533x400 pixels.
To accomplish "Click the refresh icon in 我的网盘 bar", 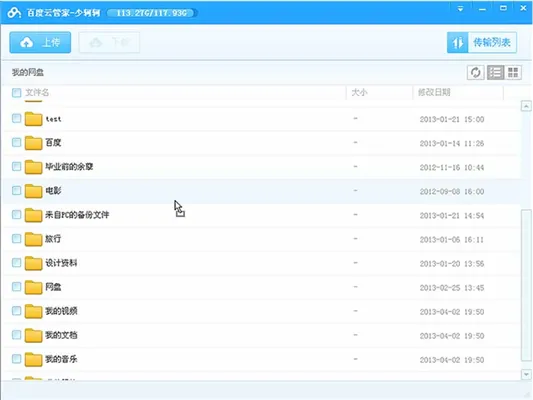I will click(475, 72).
